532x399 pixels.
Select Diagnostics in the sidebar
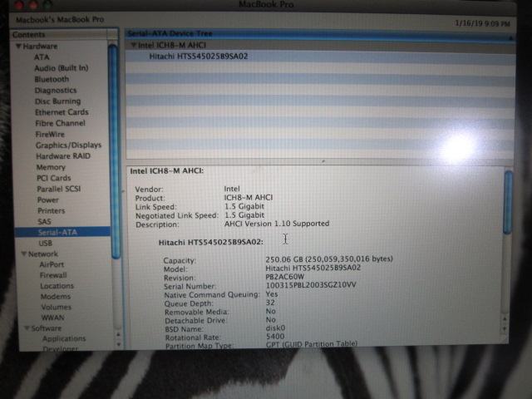click(56, 91)
